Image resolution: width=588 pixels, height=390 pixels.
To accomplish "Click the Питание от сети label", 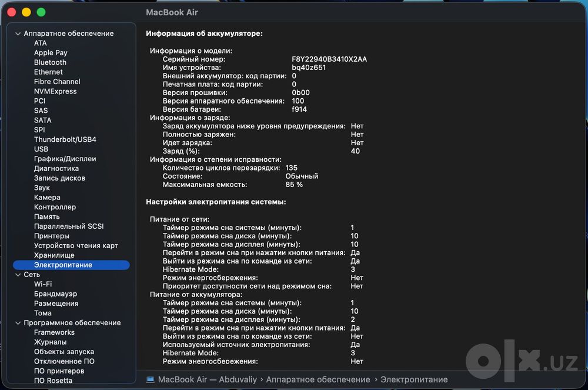I will point(179,219).
